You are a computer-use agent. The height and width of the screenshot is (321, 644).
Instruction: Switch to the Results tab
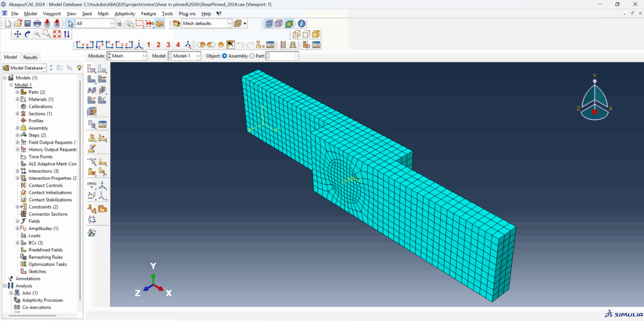[x=30, y=57]
